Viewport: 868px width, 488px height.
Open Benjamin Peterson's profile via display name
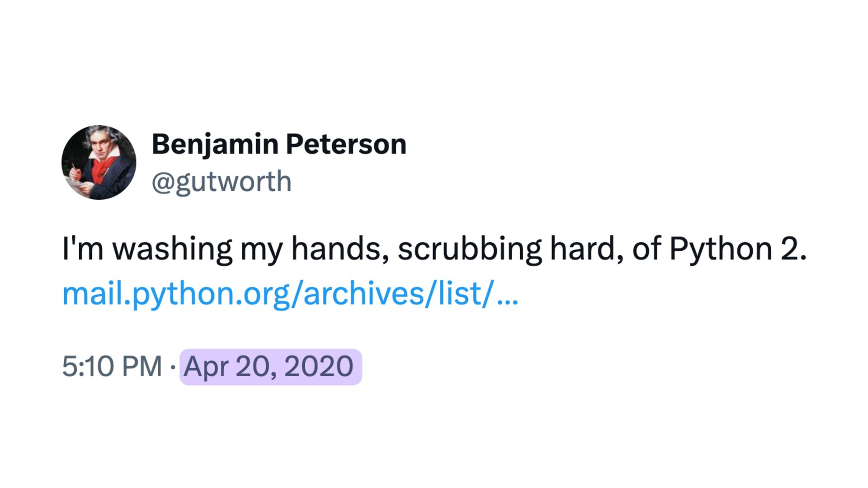[x=279, y=145]
